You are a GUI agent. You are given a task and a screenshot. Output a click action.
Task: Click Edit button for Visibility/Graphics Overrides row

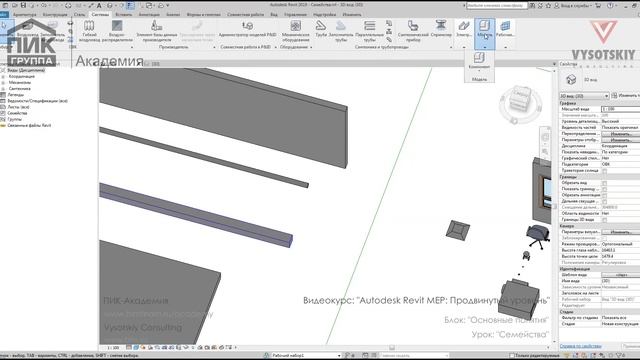(621, 134)
